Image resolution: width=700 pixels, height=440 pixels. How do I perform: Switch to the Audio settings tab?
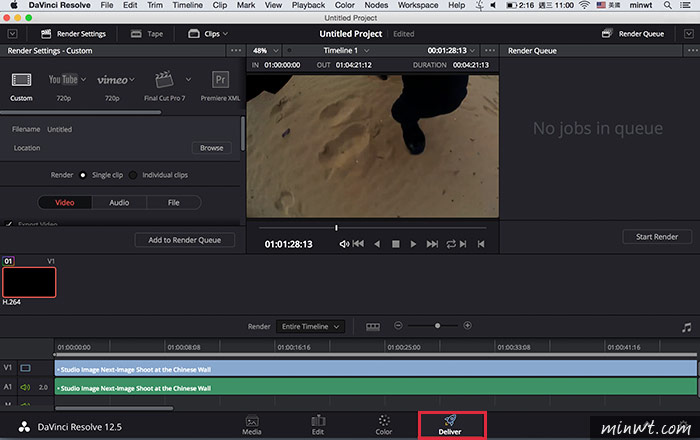point(119,203)
